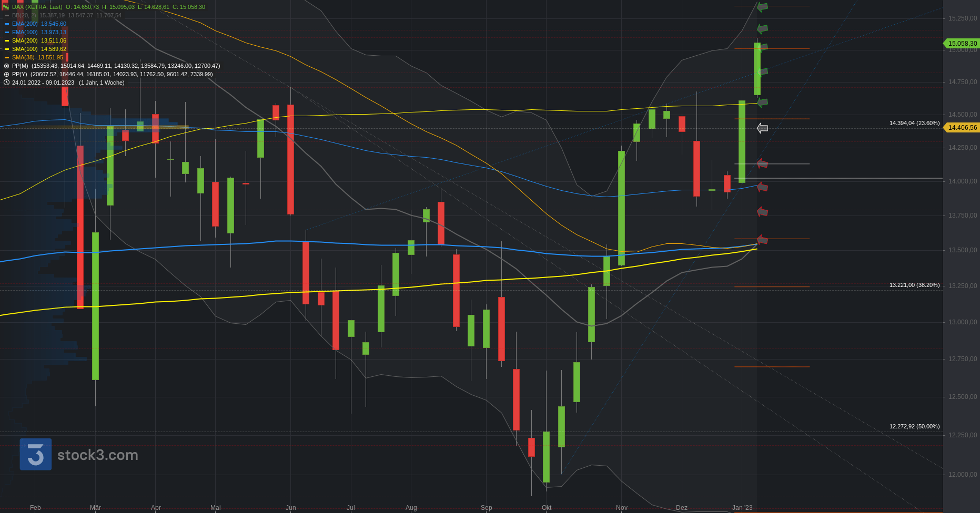Click the PP(M) pivot point indicator icon

pyautogui.click(x=6, y=66)
